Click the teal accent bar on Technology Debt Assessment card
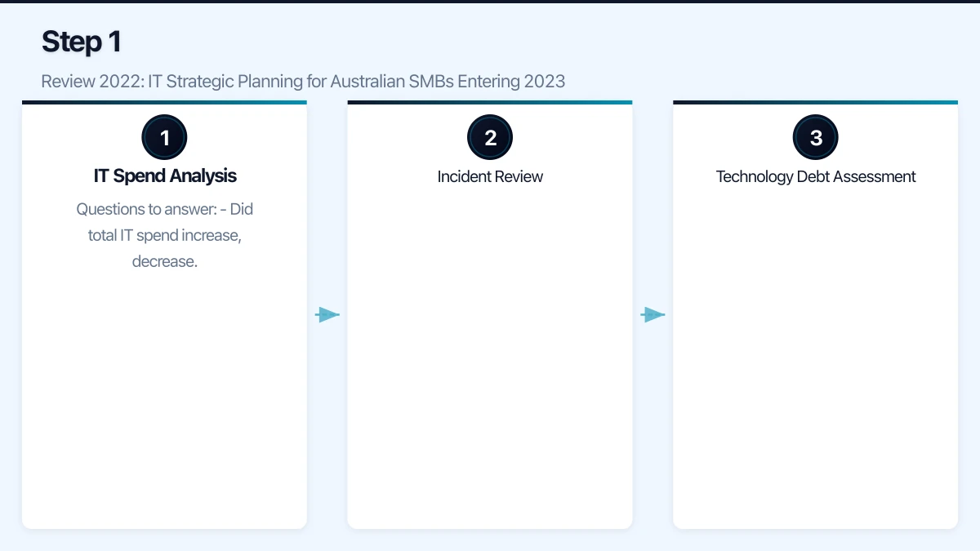 [815, 102]
